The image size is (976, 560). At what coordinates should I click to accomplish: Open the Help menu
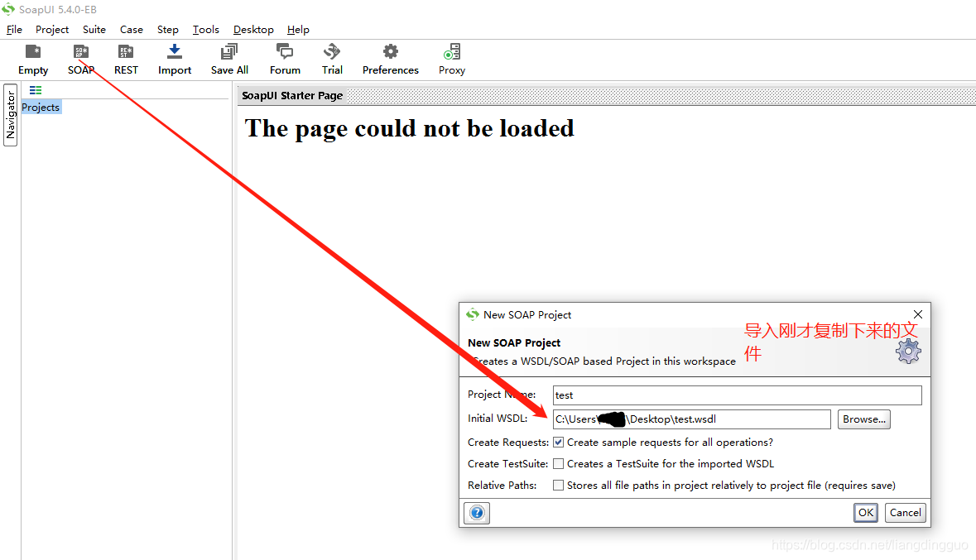tap(298, 29)
